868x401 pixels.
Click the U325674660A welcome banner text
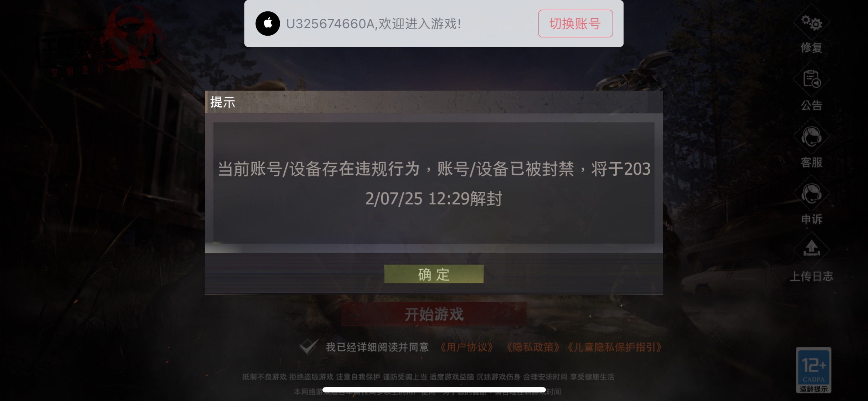point(374,24)
